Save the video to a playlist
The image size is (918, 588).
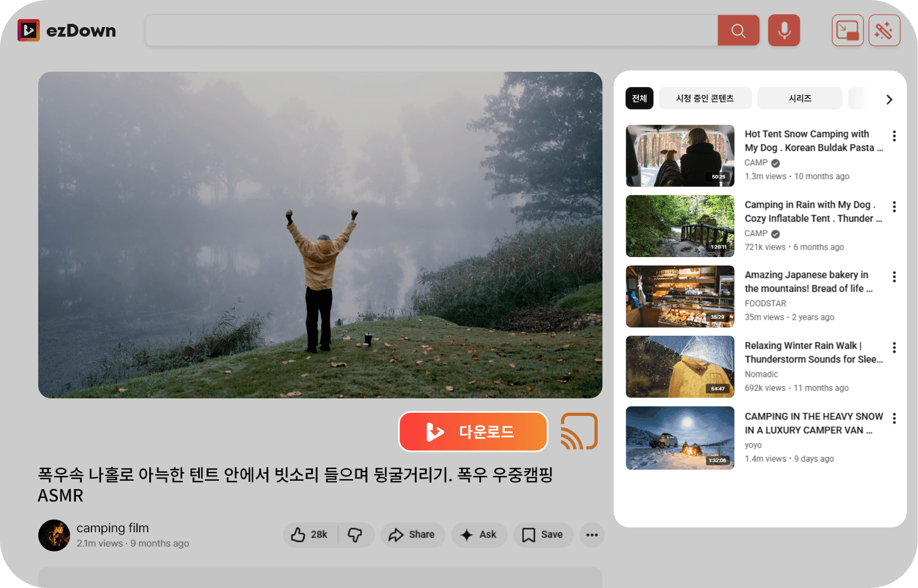pyautogui.click(x=542, y=535)
